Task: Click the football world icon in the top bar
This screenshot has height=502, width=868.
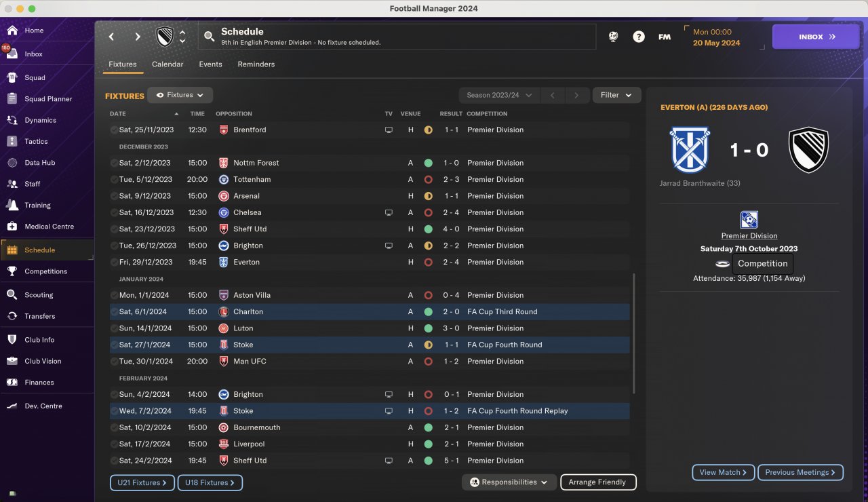Action: point(613,37)
